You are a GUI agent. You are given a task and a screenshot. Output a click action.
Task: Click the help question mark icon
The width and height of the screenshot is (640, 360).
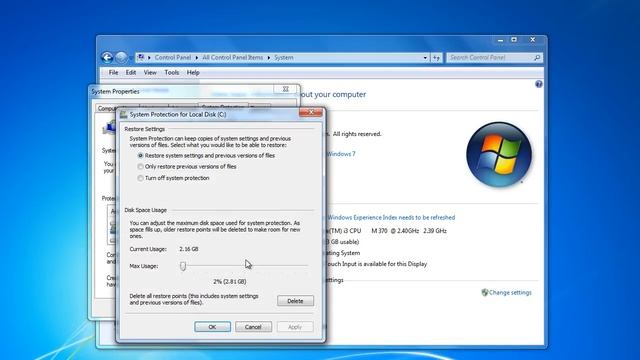[539, 84]
